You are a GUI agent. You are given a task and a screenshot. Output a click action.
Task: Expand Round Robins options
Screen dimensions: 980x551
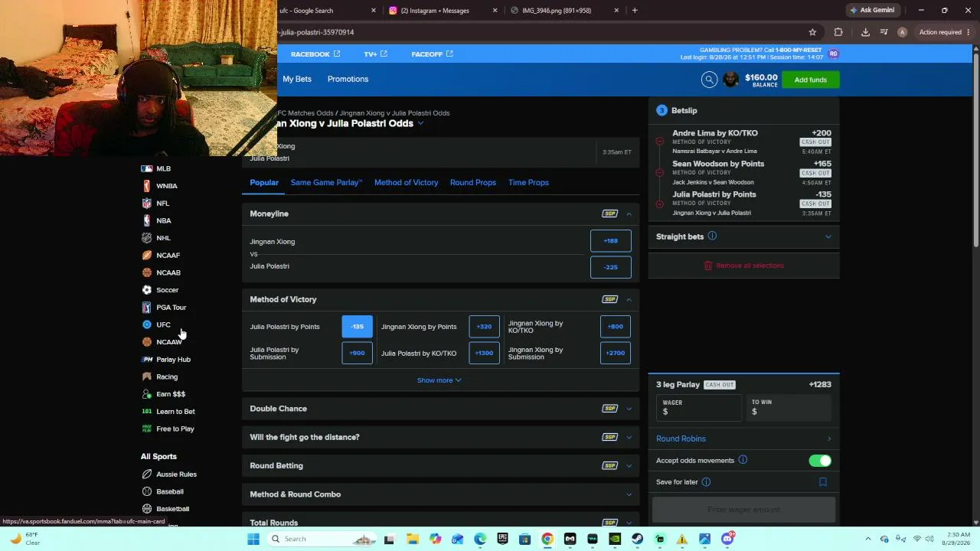point(828,439)
